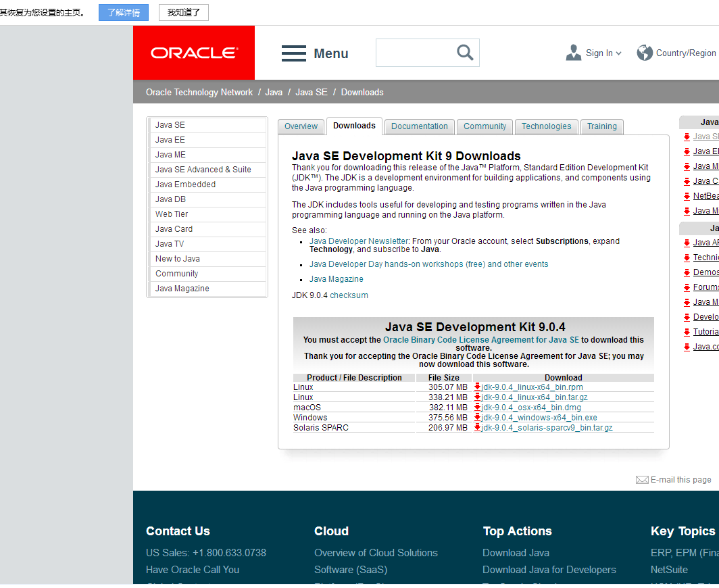This screenshot has height=588, width=719.
Task: Click red arrow icon beside Techni link
Action: click(x=687, y=258)
